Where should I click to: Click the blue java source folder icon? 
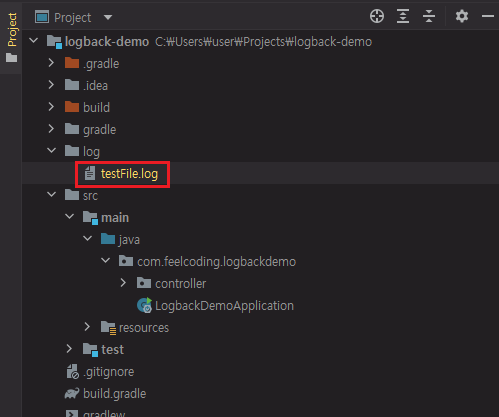point(108,239)
